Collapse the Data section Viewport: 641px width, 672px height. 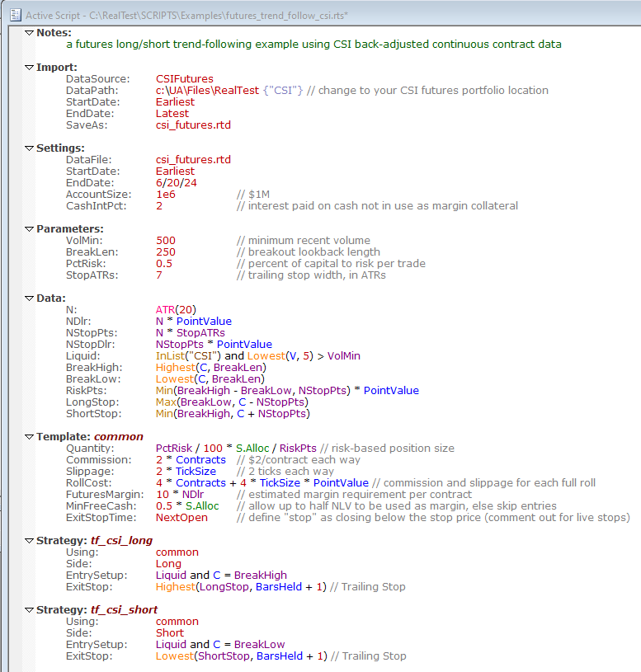[x=29, y=298]
